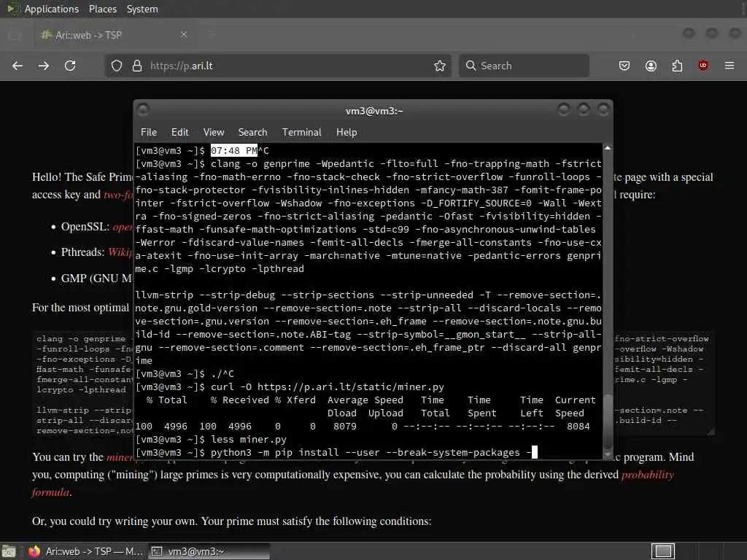The width and height of the screenshot is (747, 560).
Task: Switch to Firefox Ari::web taskbar entry
Action: coord(85,551)
